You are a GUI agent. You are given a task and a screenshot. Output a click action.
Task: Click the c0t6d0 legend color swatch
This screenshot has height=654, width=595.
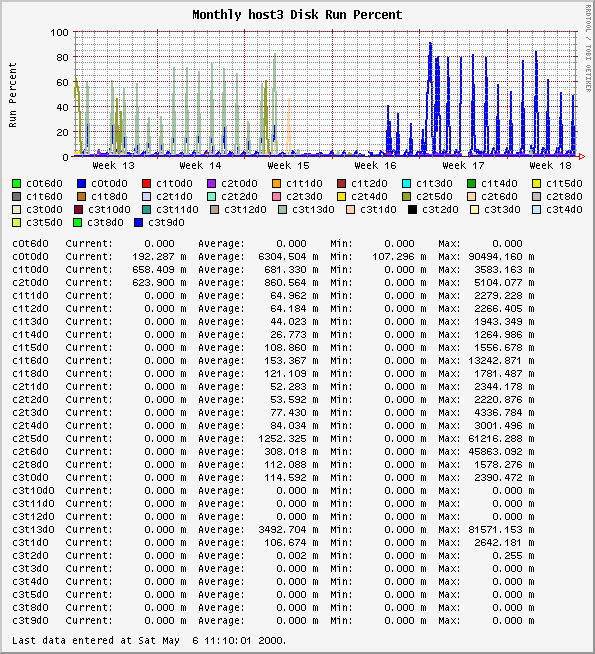(17, 183)
